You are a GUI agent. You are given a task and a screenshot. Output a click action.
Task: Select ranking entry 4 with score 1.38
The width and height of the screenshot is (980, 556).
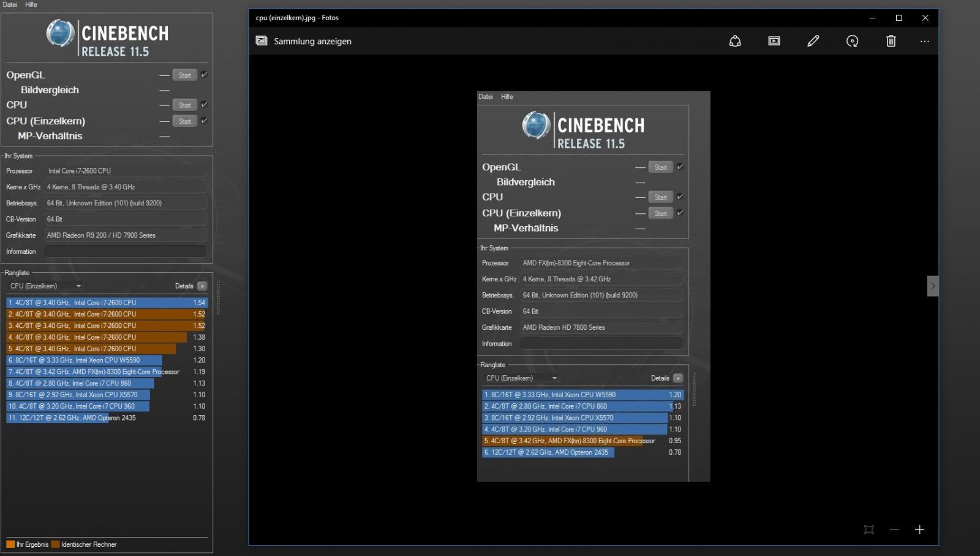point(107,337)
